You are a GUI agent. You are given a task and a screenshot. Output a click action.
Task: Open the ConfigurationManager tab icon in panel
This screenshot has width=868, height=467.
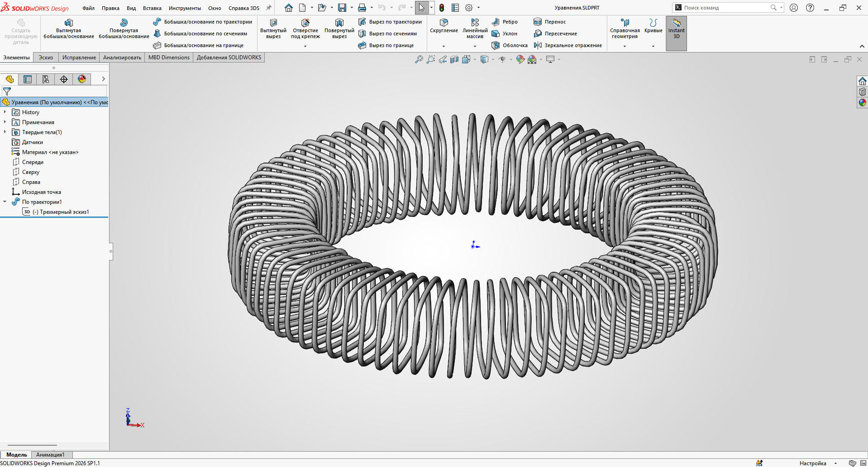coord(46,79)
